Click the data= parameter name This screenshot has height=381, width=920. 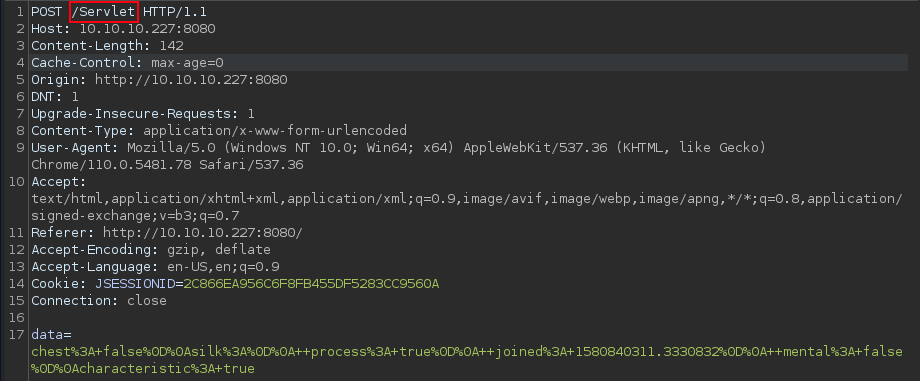[51, 335]
